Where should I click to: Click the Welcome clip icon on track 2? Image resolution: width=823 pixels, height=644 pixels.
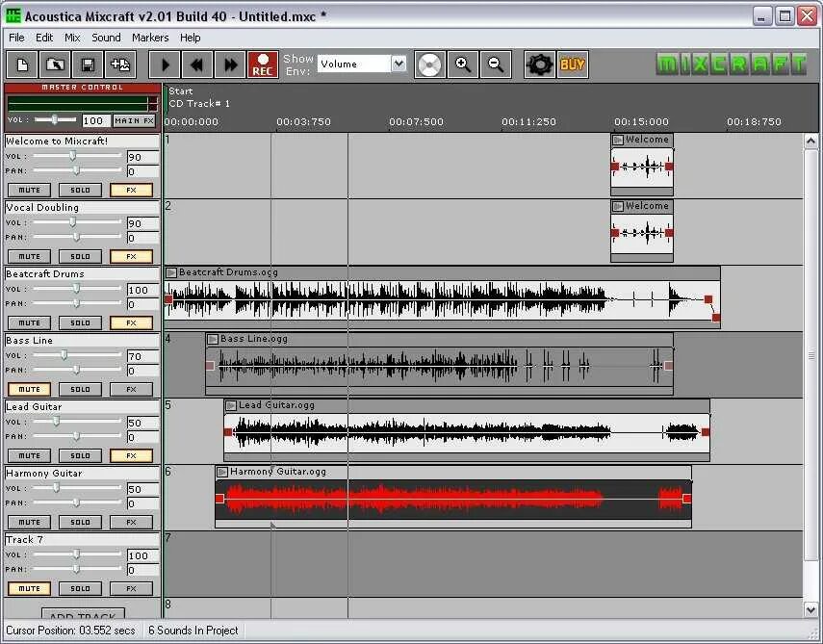click(x=618, y=206)
